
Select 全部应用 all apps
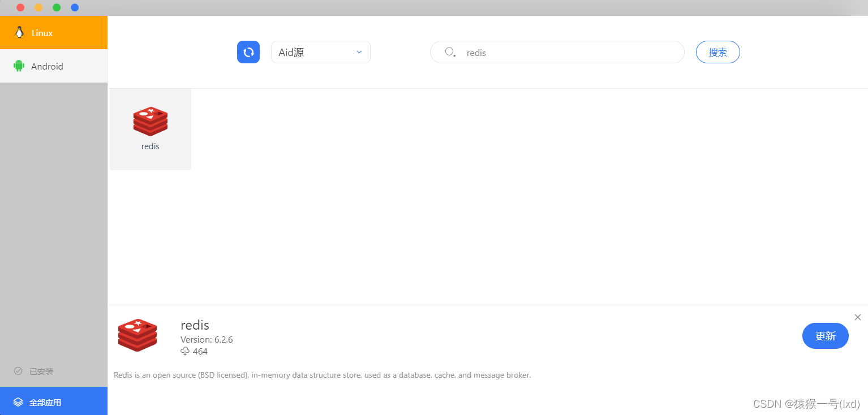point(54,402)
